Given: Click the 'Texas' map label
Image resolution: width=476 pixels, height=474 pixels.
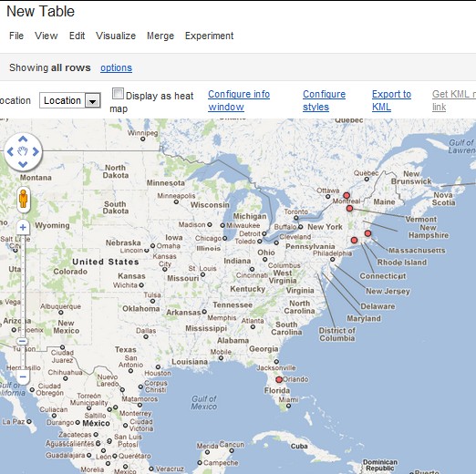Looking at the screenshot, I should [126, 350].
